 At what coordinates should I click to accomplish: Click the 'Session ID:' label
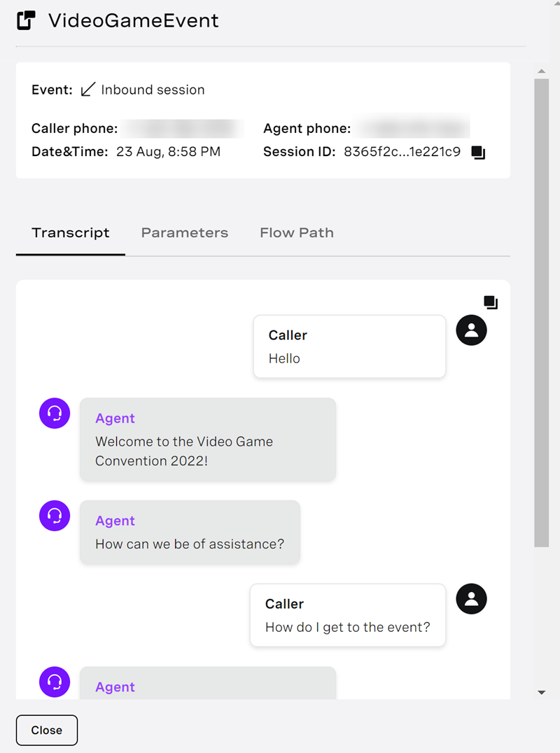point(299,152)
